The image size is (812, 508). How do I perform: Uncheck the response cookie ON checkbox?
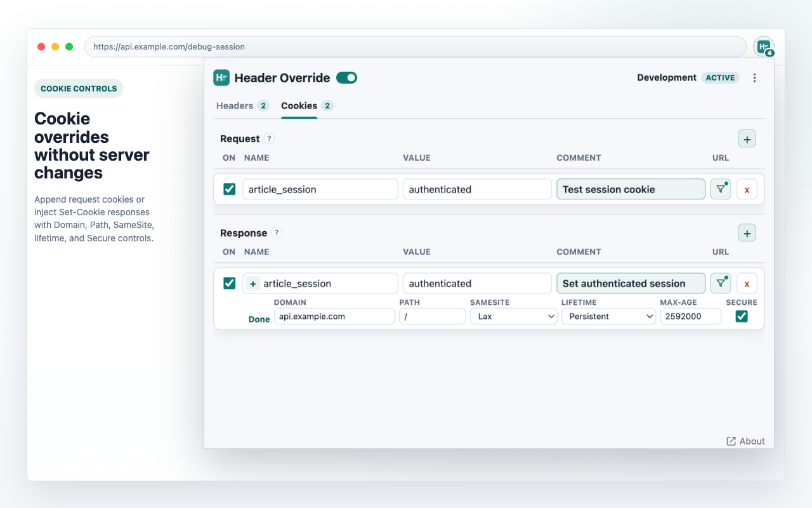click(230, 283)
